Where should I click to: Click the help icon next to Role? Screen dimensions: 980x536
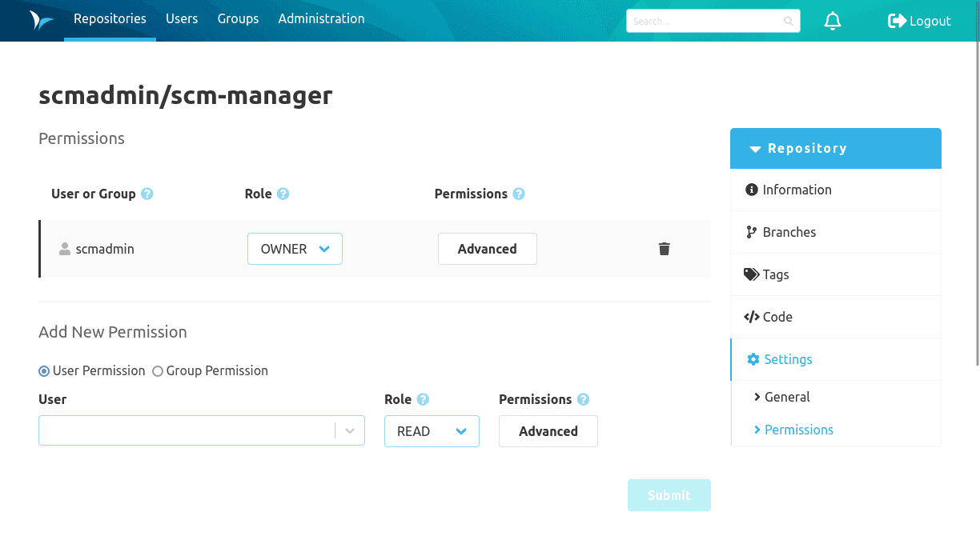285,193
